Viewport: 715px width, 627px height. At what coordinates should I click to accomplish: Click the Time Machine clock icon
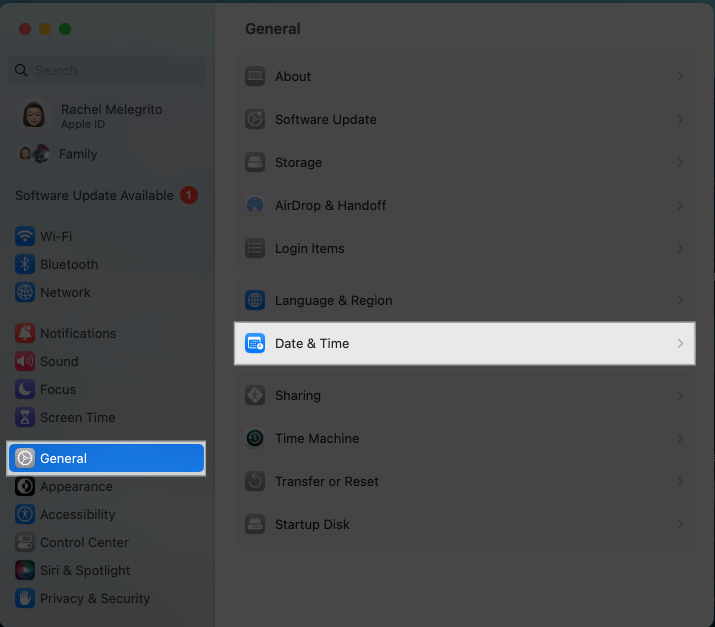[x=255, y=438]
